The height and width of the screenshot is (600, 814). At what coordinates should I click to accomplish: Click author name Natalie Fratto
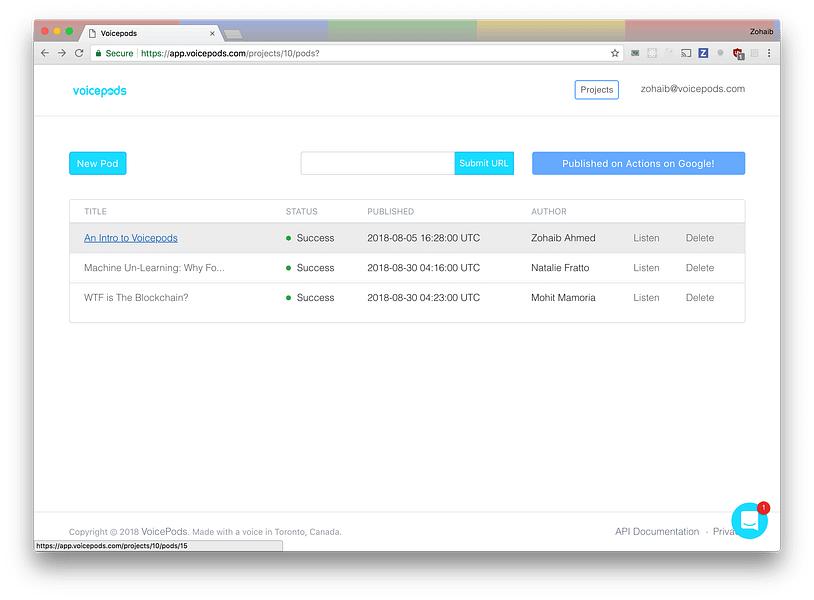[x=560, y=268]
